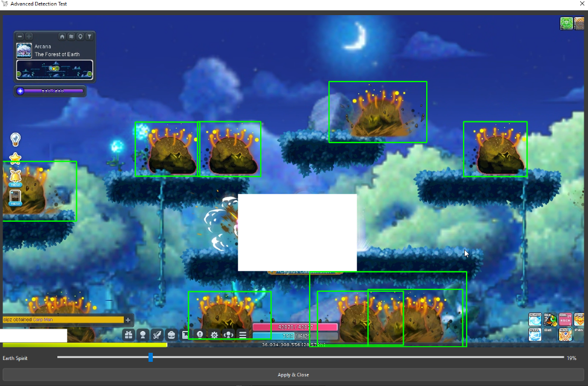
Task: Open the yellow star event icon
Action: pyautogui.click(x=16, y=158)
